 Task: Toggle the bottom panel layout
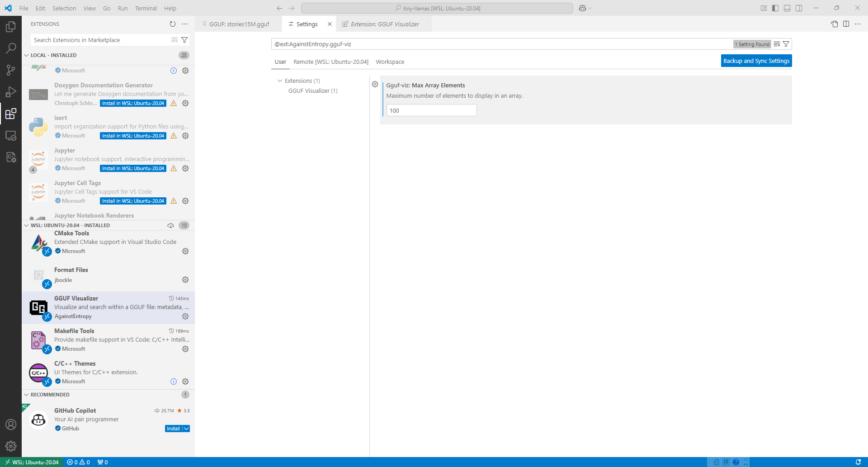[787, 8]
